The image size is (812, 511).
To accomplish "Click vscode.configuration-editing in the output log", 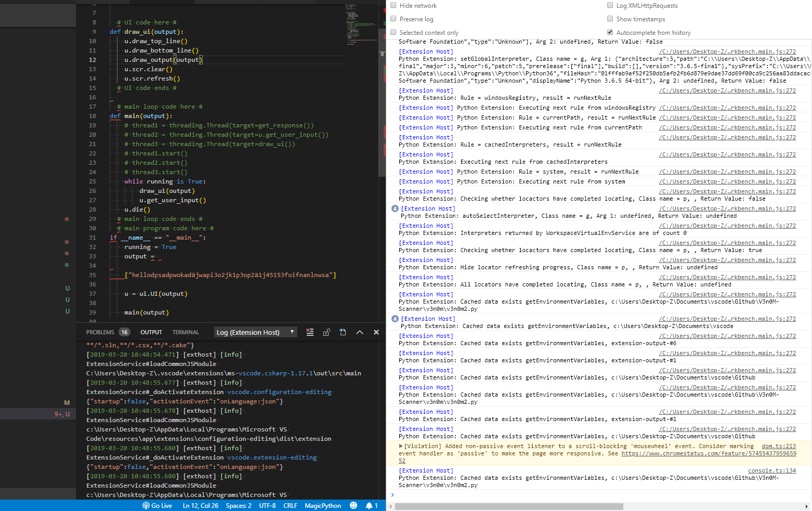I will pyautogui.click(x=279, y=392).
